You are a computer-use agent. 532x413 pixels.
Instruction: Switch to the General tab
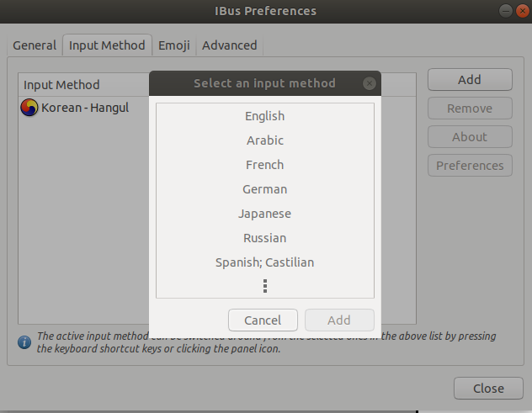35,45
